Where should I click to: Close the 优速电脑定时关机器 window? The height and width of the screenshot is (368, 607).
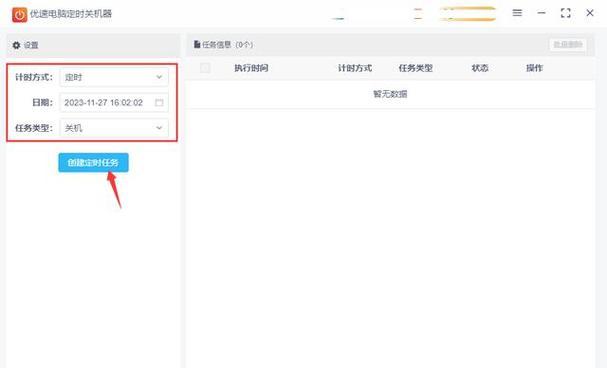590,13
